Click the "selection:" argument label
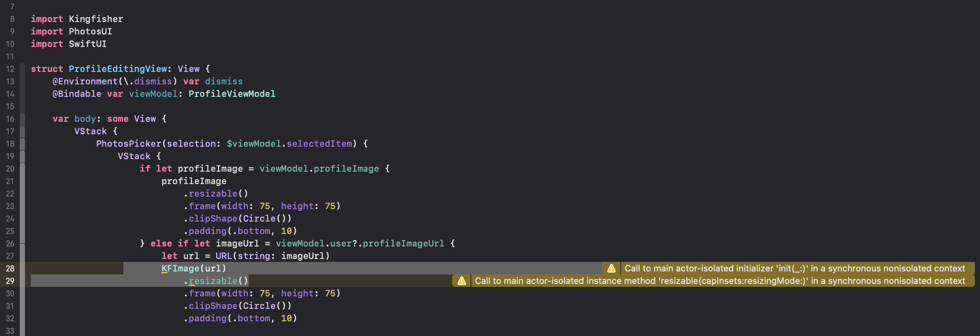Viewport: 980px width, 336px height. pos(194,144)
